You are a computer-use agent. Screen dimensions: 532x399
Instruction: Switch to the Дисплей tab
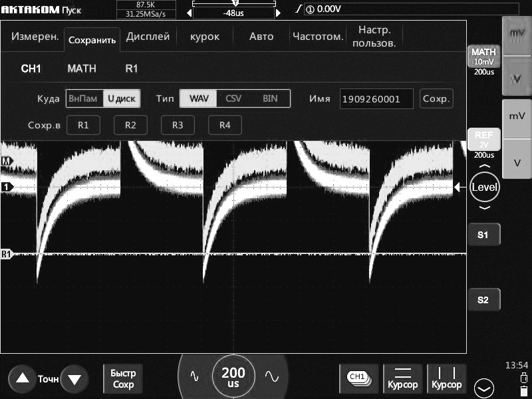(148, 37)
